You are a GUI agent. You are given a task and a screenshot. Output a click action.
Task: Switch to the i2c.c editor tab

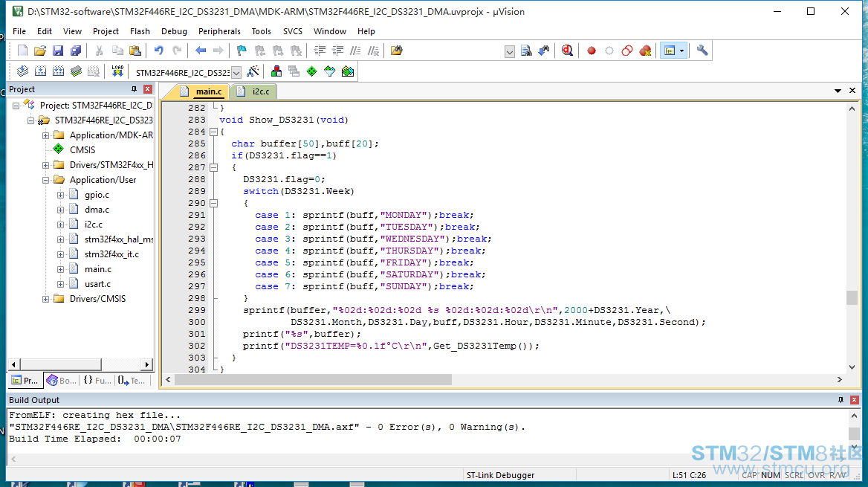255,91
